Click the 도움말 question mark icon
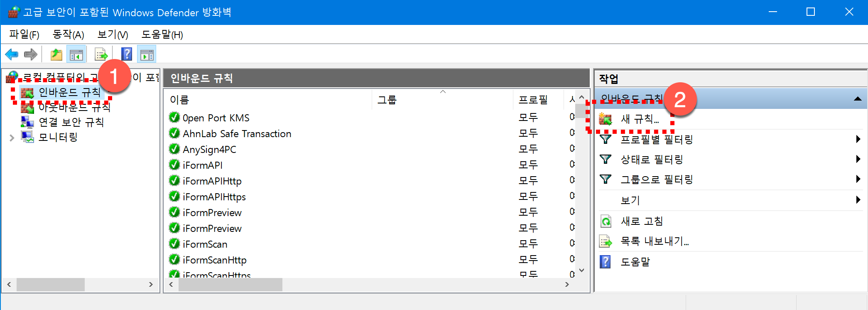This screenshot has width=868, height=310. point(606,262)
